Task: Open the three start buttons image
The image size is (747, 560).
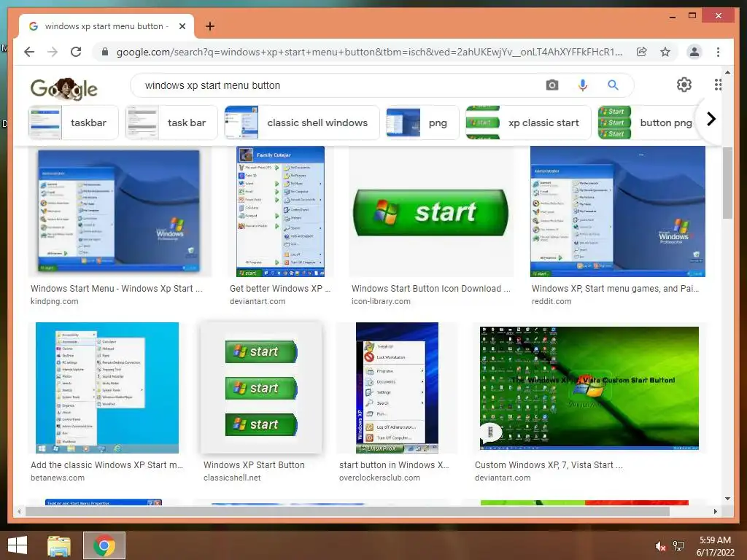Action: (x=261, y=388)
